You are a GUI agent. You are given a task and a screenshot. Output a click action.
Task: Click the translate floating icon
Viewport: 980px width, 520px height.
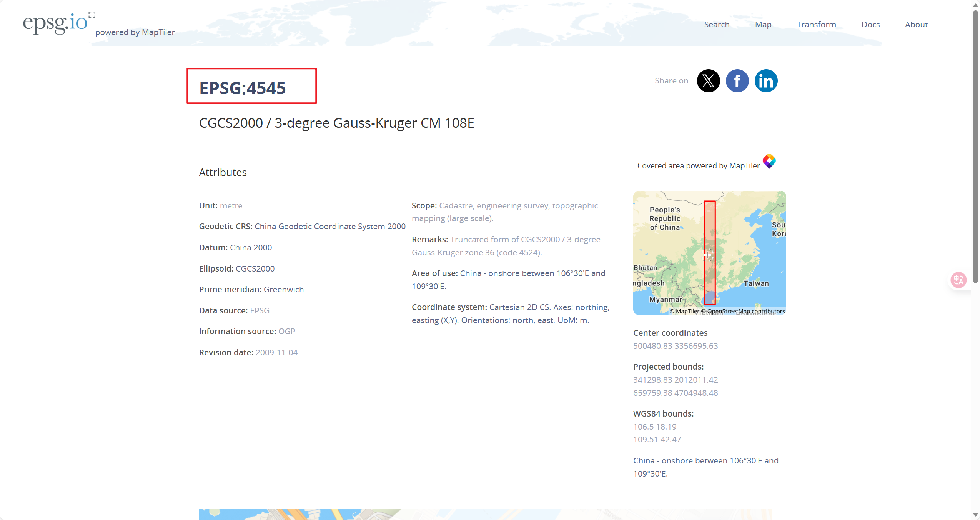pyautogui.click(x=958, y=280)
